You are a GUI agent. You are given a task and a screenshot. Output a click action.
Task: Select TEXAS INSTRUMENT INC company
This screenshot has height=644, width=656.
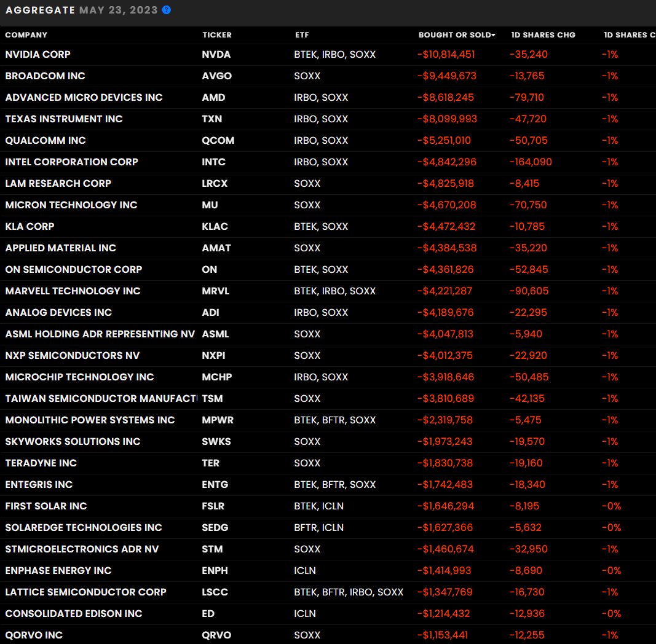(63, 119)
